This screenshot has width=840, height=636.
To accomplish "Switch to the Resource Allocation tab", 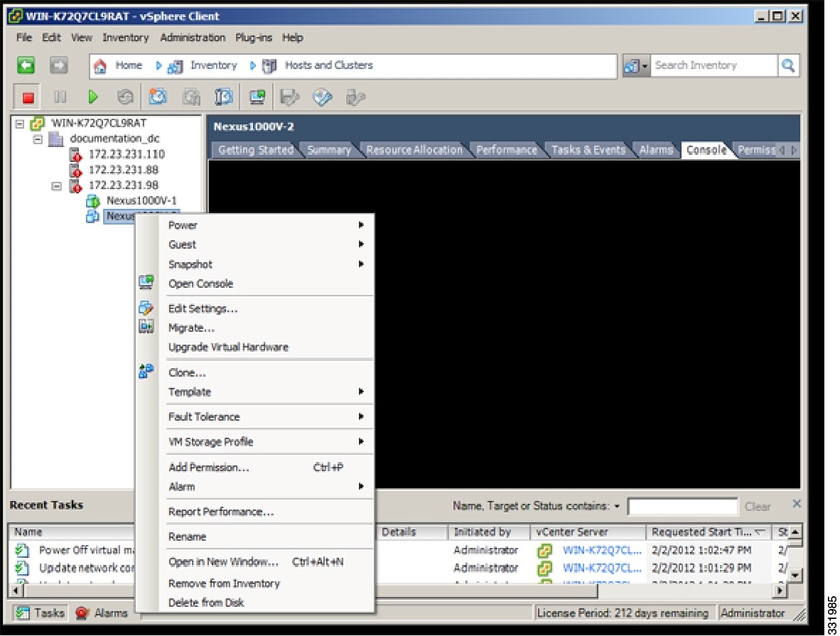I will point(414,150).
